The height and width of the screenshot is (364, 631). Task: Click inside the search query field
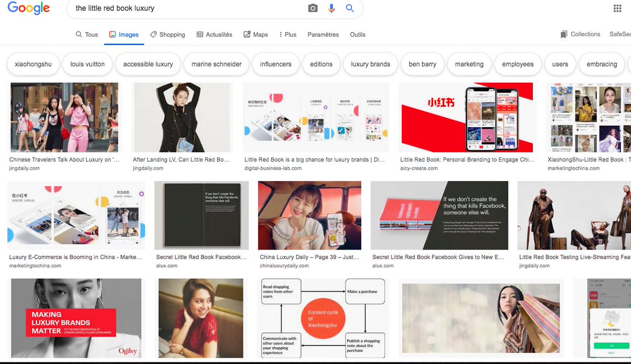click(x=189, y=8)
